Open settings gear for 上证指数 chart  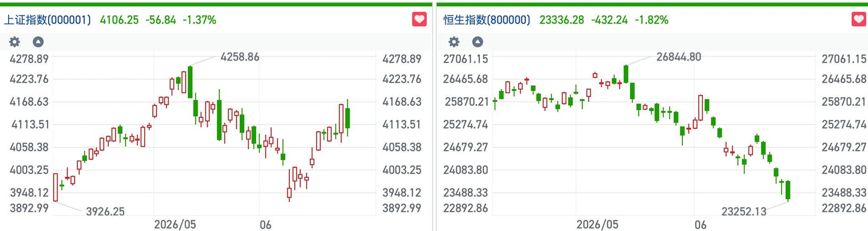(15, 42)
